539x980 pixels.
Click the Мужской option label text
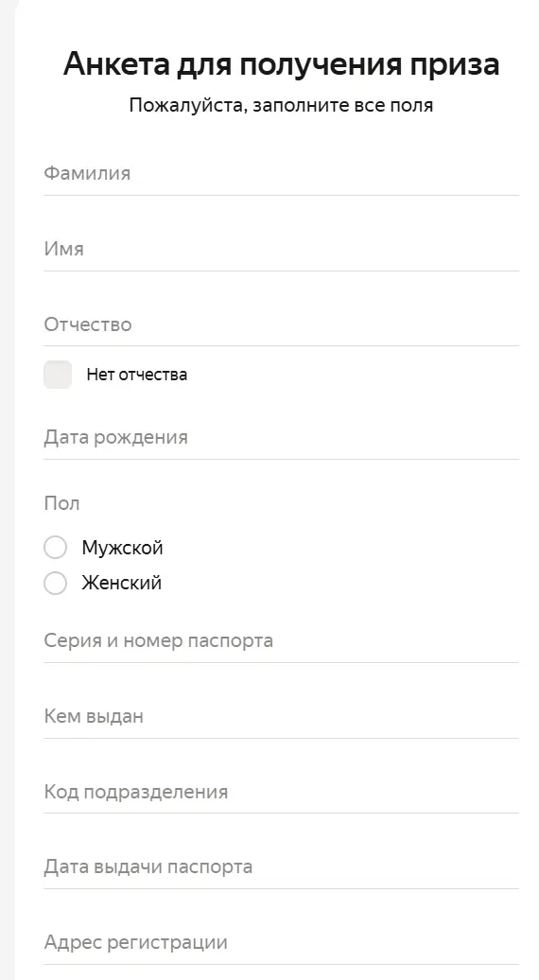122,548
